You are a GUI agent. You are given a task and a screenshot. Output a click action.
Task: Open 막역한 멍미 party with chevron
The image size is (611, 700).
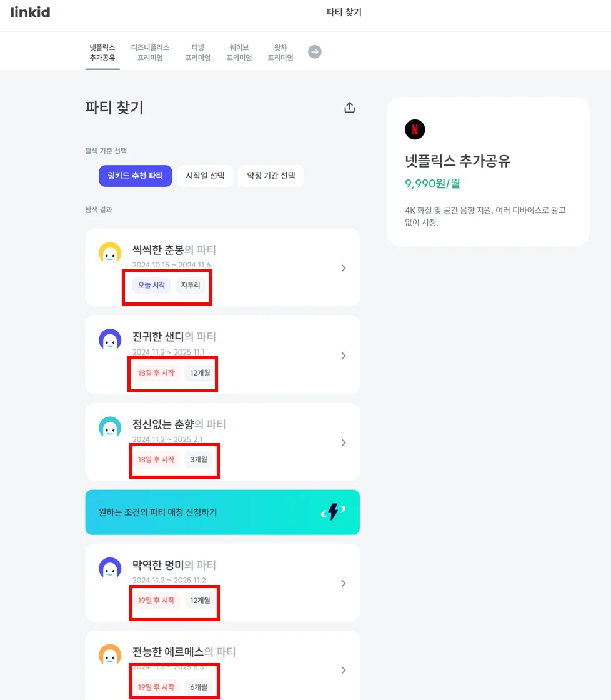coord(343,583)
